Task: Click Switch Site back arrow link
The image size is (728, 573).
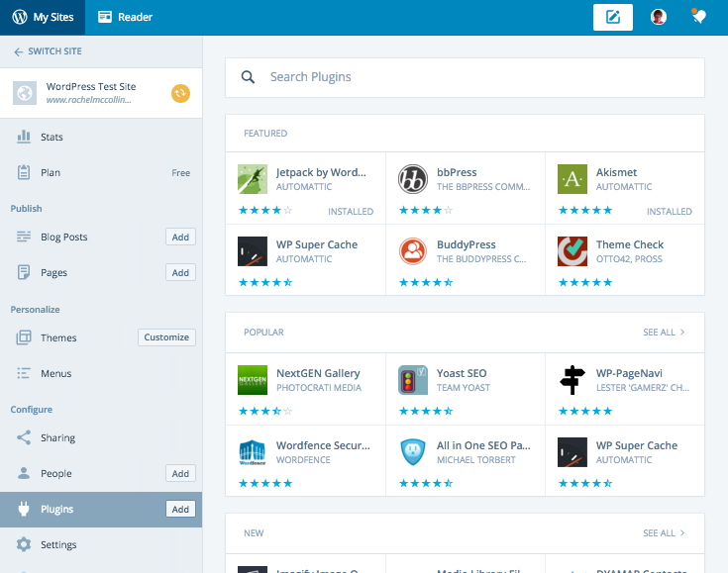Action: (x=48, y=51)
